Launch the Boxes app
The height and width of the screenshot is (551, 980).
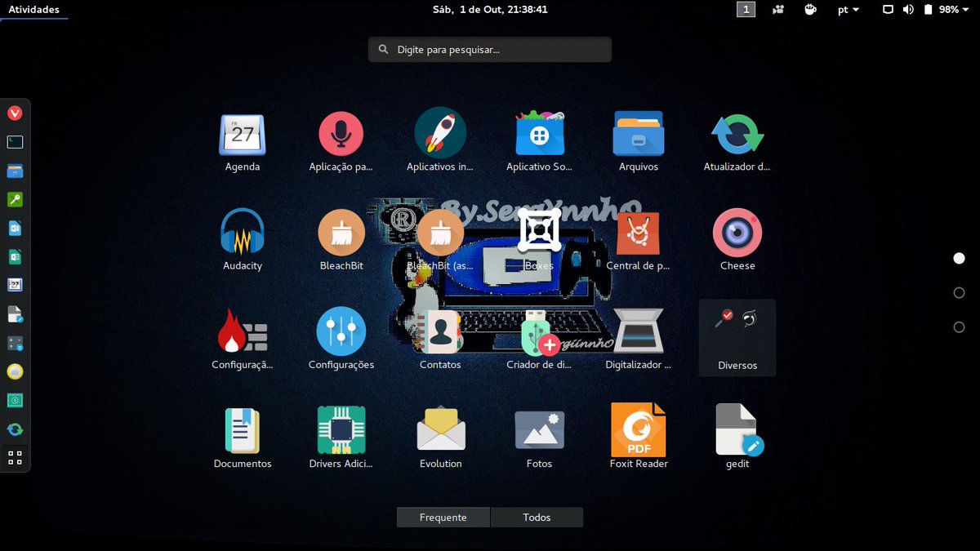[x=539, y=231]
